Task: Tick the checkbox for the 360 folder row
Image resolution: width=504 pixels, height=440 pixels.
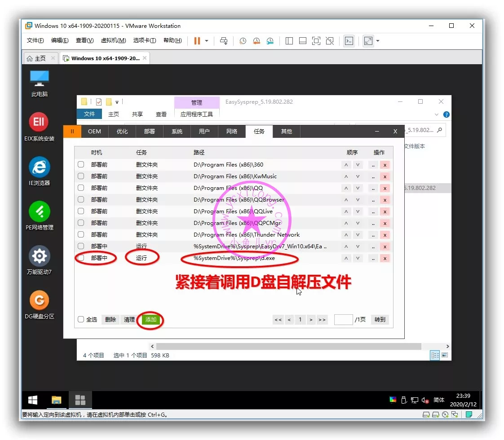Action: 81,164
